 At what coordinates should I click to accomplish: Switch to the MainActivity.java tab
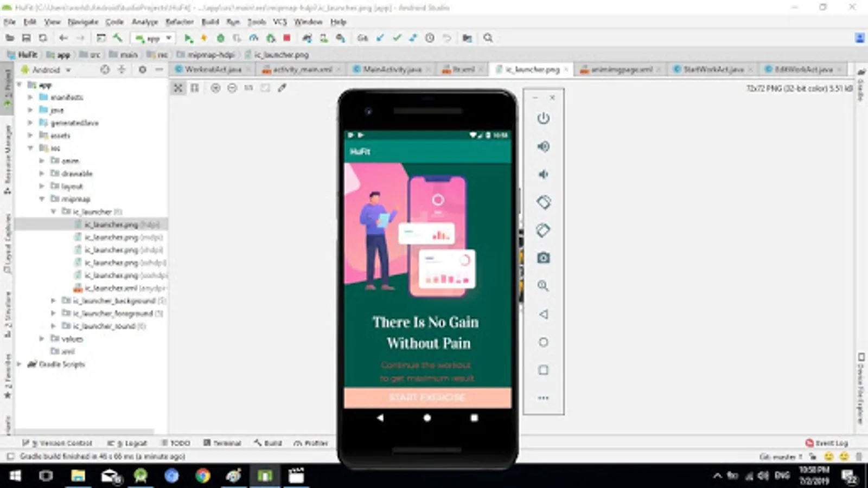[x=392, y=69]
